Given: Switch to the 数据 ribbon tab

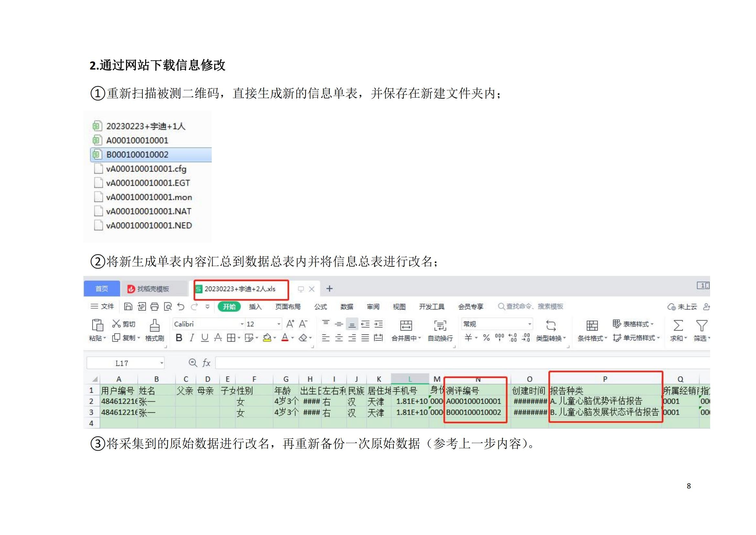Looking at the screenshot, I should pyautogui.click(x=347, y=307).
